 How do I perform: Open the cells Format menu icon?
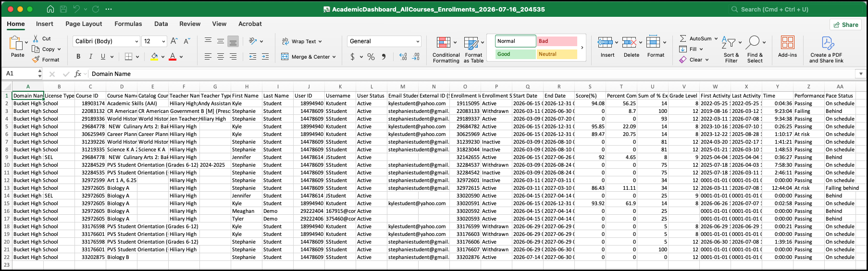tap(653, 42)
